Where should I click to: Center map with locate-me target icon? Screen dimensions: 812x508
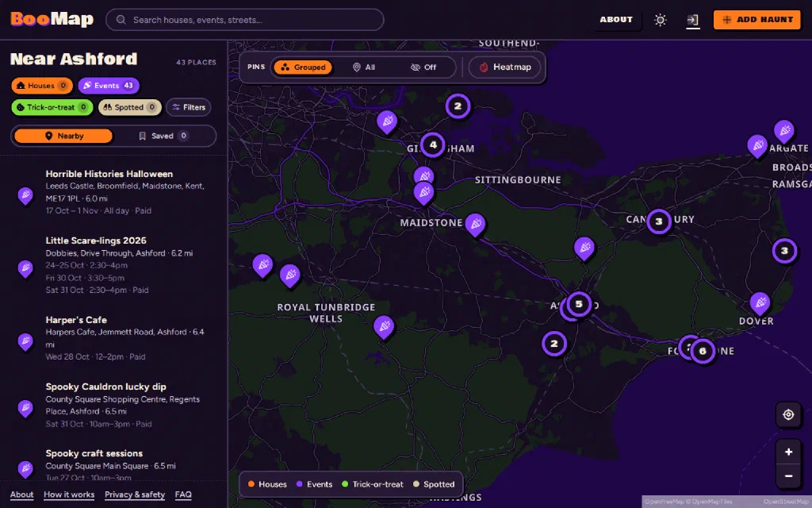tap(788, 414)
